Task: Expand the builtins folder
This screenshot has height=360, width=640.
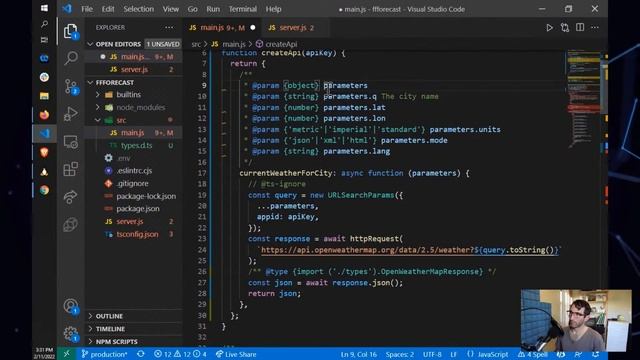Action: [134, 94]
